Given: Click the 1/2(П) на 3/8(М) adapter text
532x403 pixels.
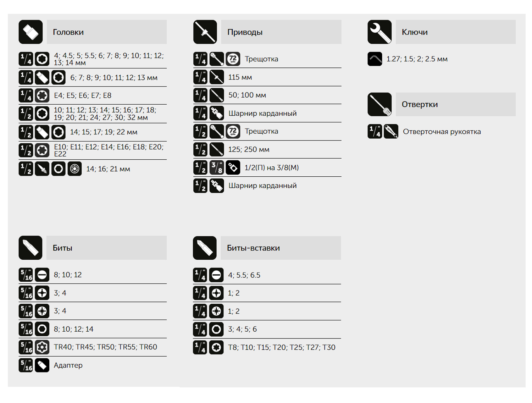Looking at the screenshot, I should pos(272,167).
